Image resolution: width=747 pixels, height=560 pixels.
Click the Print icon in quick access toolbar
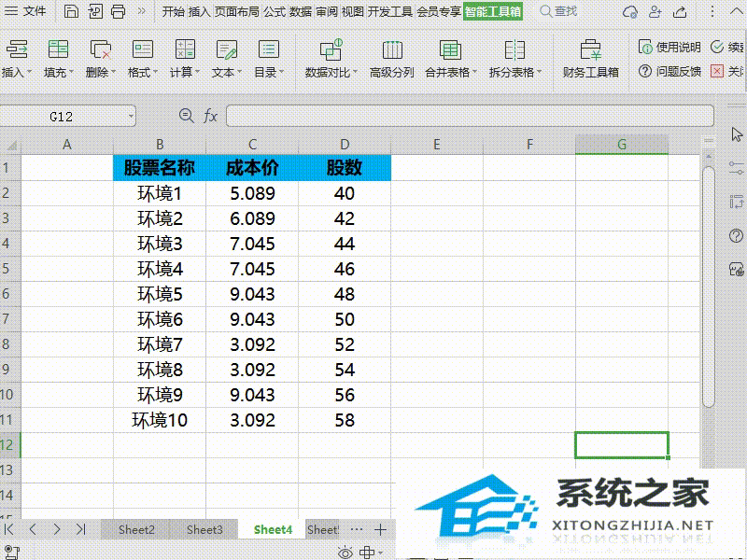pyautogui.click(x=117, y=10)
